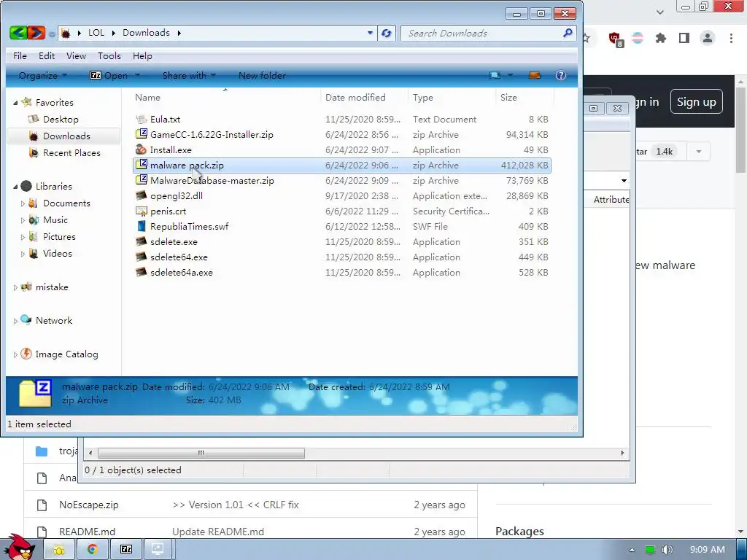The width and height of the screenshot is (747, 560).
Task: Open the Organize dropdown
Action: (42, 75)
